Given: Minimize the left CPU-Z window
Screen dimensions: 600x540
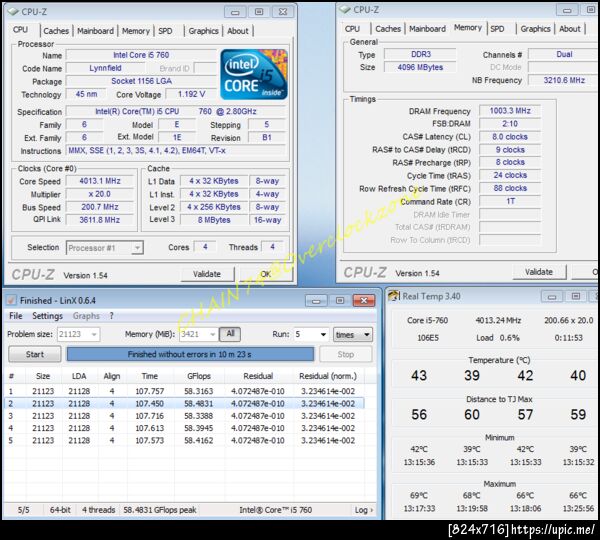Looking at the screenshot, I should (x=235, y=12).
